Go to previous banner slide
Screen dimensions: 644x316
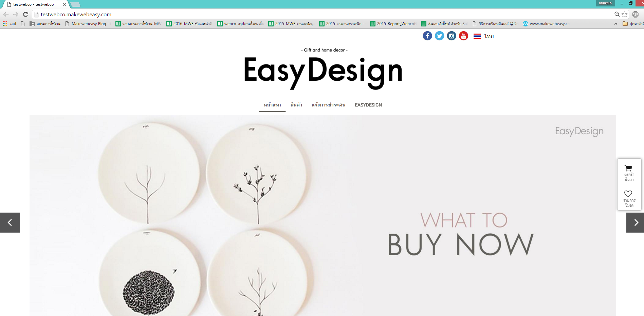pyautogui.click(x=10, y=222)
